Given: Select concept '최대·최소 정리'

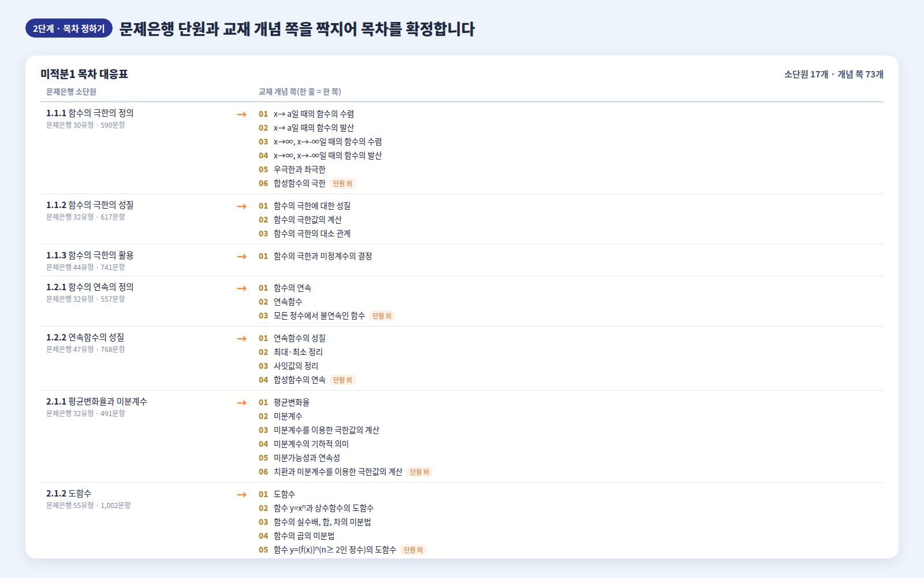Looking at the screenshot, I should coord(298,352).
